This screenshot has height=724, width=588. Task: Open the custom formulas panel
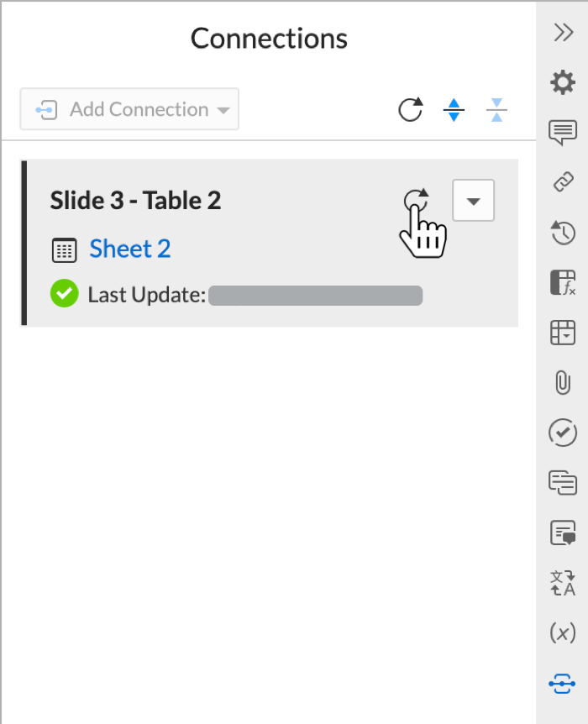pyautogui.click(x=562, y=282)
